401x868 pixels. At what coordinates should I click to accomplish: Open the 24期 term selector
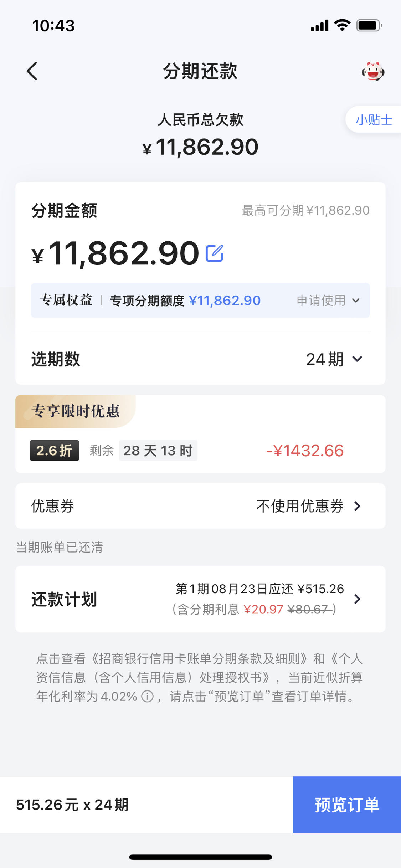tap(334, 359)
